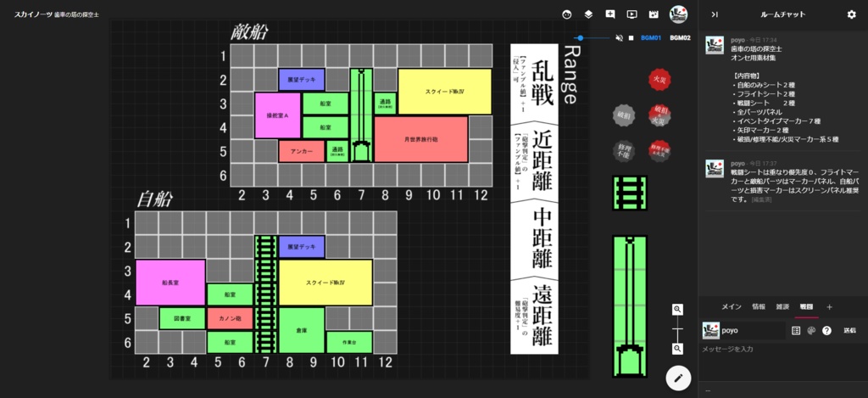Select the red 火災 fire marker
The width and height of the screenshot is (868, 398).
pos(659,79)
